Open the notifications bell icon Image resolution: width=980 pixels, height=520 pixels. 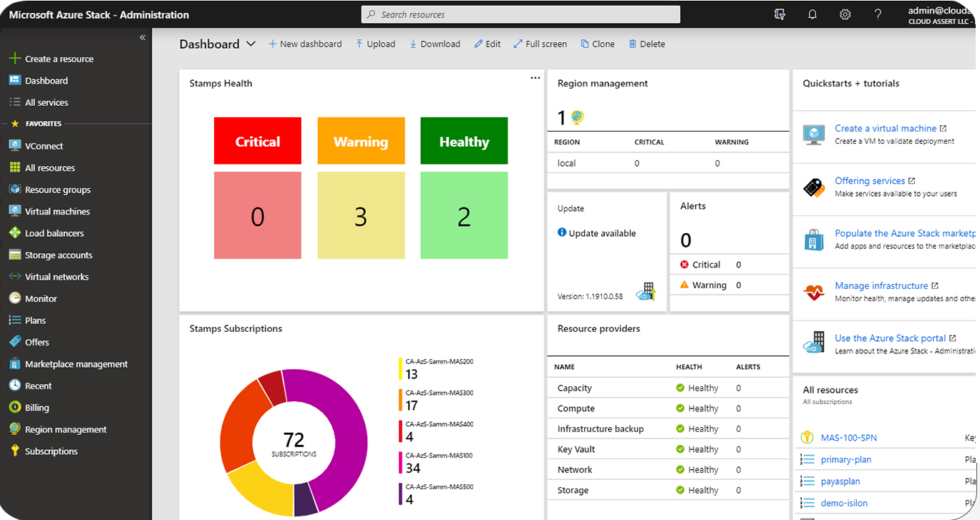point(812,14)
